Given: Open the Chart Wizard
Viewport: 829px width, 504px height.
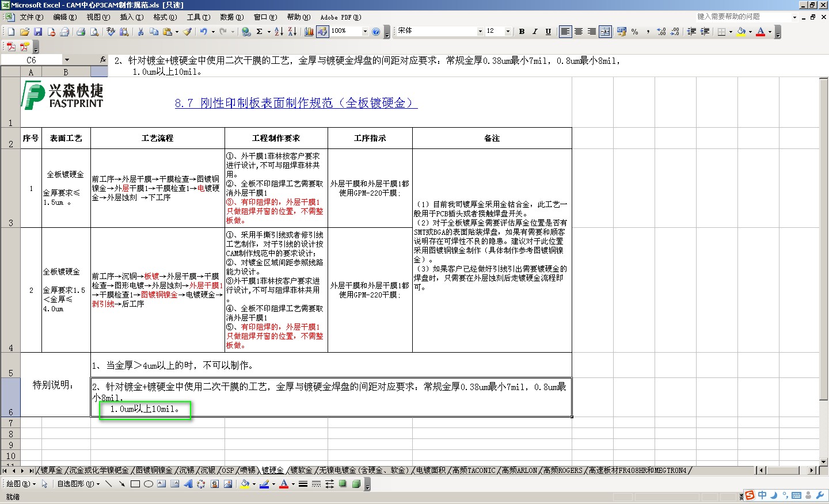Looking at the screenshot, I should [x=309, y=32].
